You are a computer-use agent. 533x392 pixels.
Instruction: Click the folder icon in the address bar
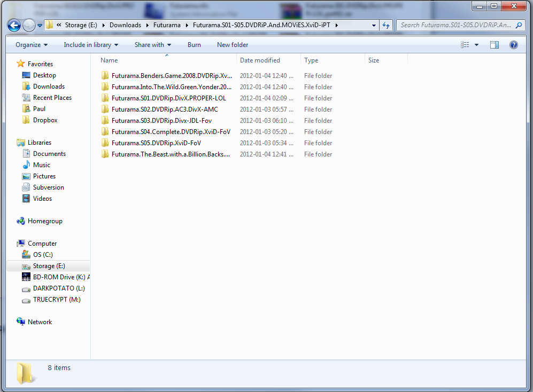[x=50, y=25]
